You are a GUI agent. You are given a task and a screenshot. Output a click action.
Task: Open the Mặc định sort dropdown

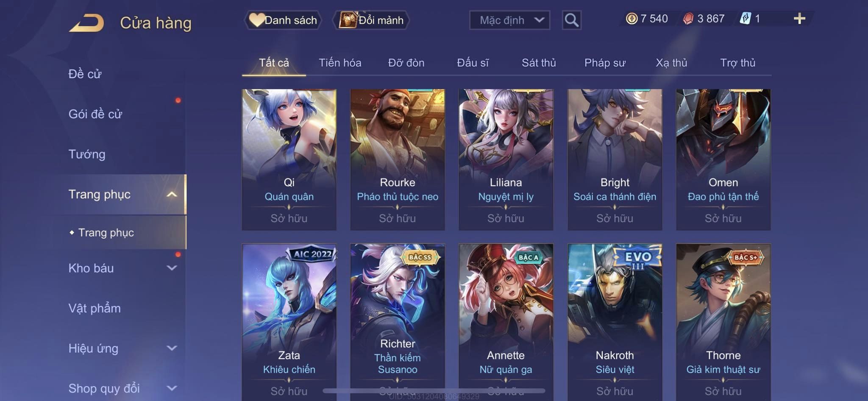(x=509, y=20)
